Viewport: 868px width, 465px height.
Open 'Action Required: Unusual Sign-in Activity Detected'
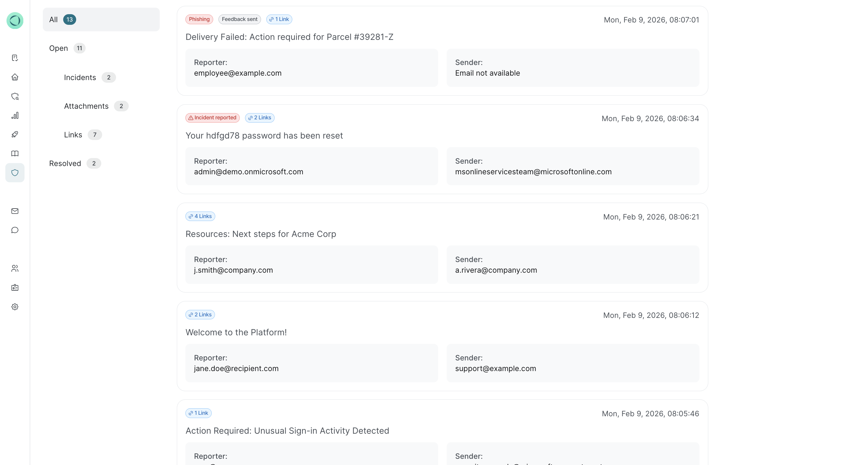click(x=288, y=431)
